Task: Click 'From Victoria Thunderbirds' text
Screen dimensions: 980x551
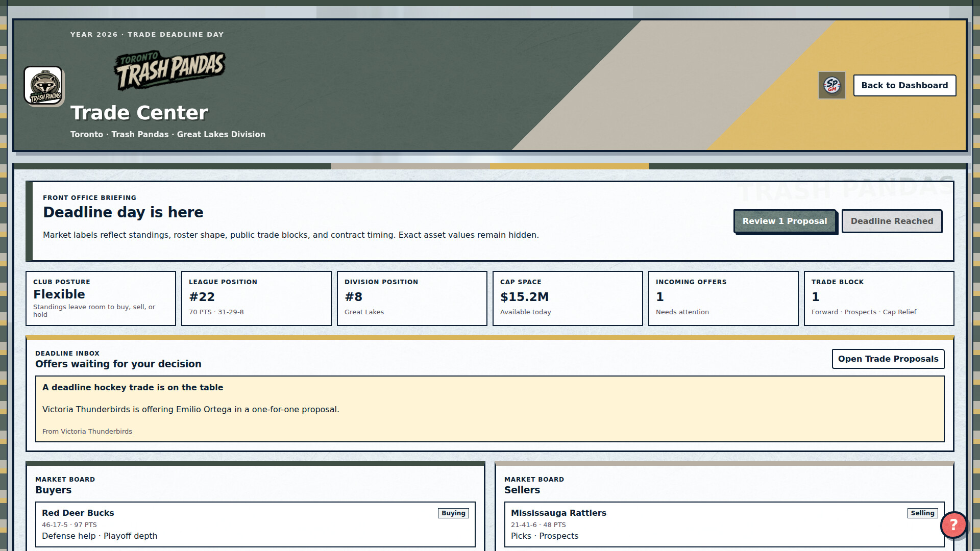Action: (x=87, y=432)
